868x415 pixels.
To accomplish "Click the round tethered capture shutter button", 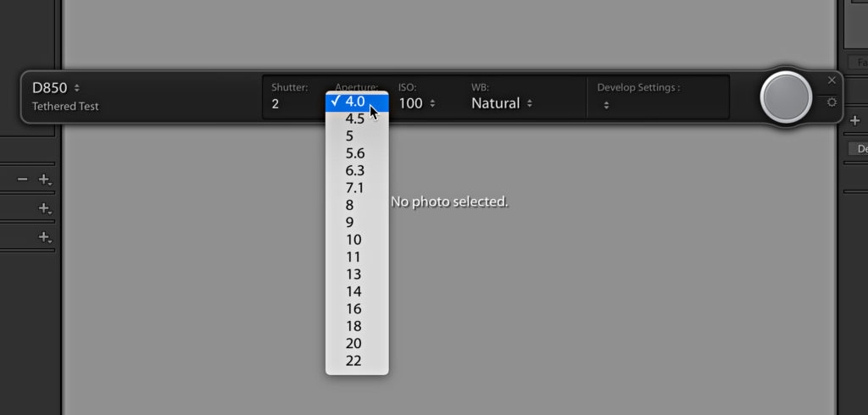I will coord(786,97).
